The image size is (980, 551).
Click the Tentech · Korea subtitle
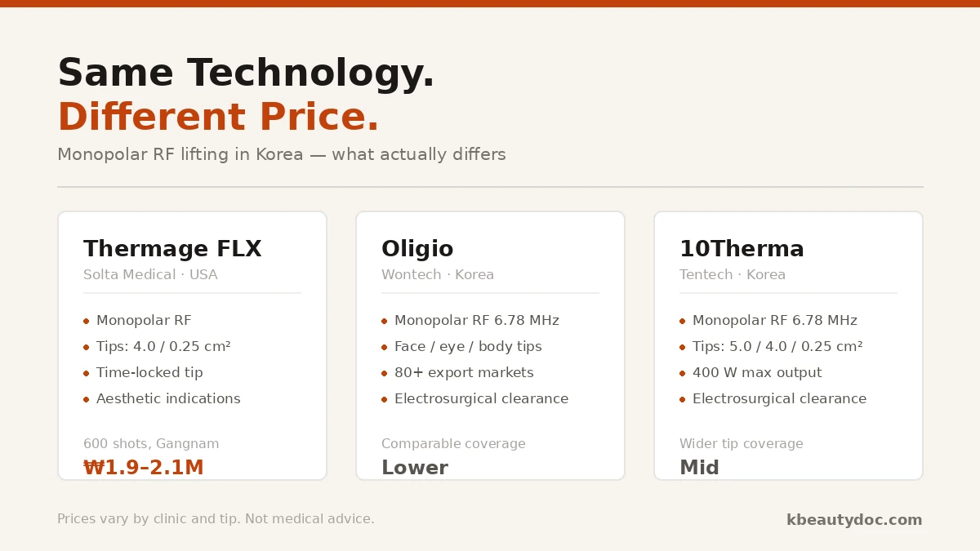(733, 275)
